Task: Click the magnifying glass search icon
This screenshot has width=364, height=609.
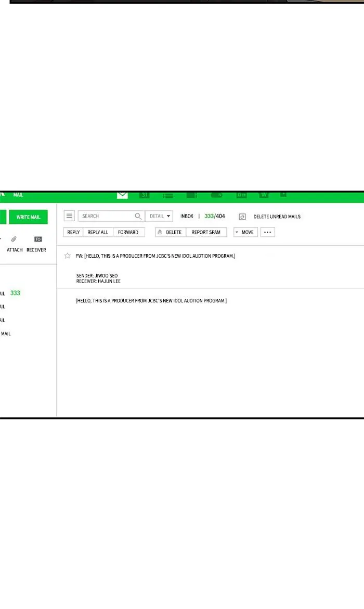Action: 138,216
